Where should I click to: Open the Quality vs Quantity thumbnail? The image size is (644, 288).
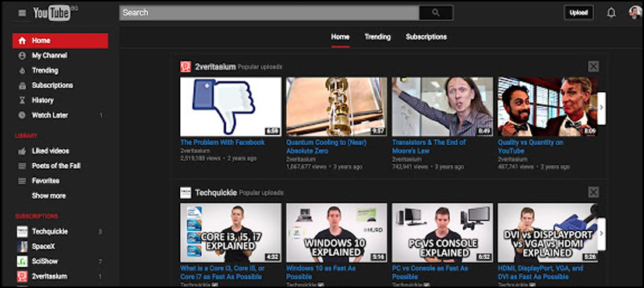pos(547,107)
